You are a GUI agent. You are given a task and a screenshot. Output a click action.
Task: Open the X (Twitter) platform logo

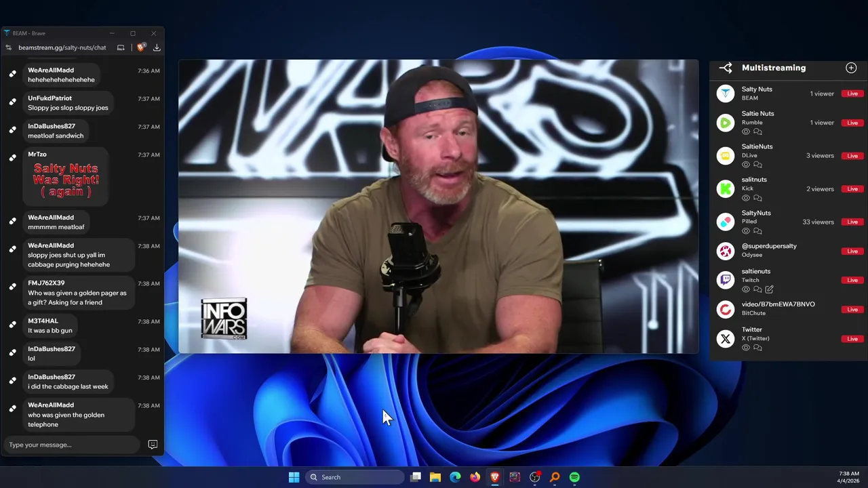click(x=726, y=339)
